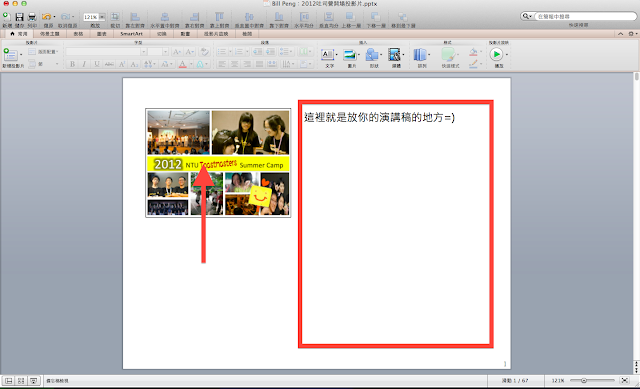
Task: Click the Align Center horizontally icon
Action: pos(164,16)
